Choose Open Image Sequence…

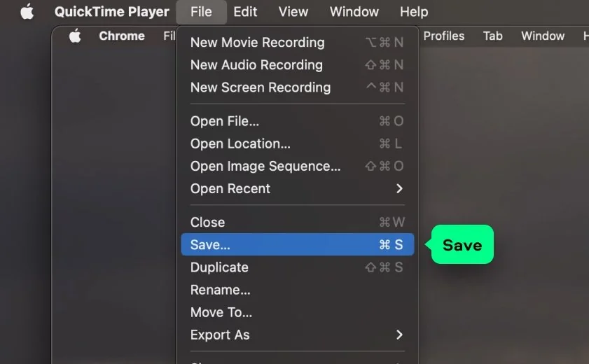pyautogui.click(x=298, y=166)
